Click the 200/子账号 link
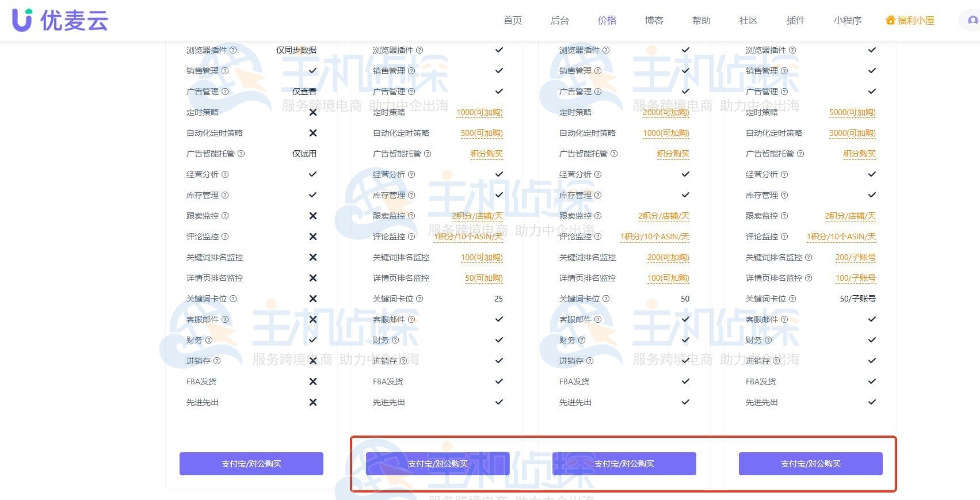 tap(856, 257)
